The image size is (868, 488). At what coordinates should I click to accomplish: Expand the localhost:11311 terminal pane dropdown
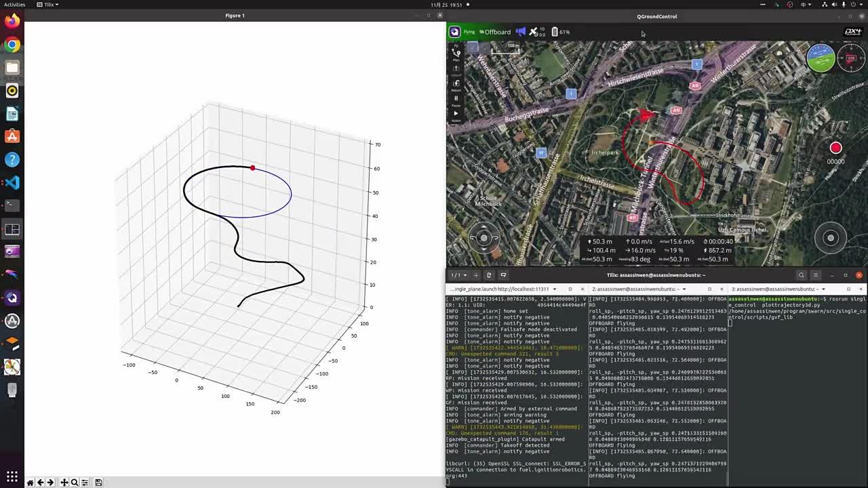pyautogui.click(x=555, y=289)
